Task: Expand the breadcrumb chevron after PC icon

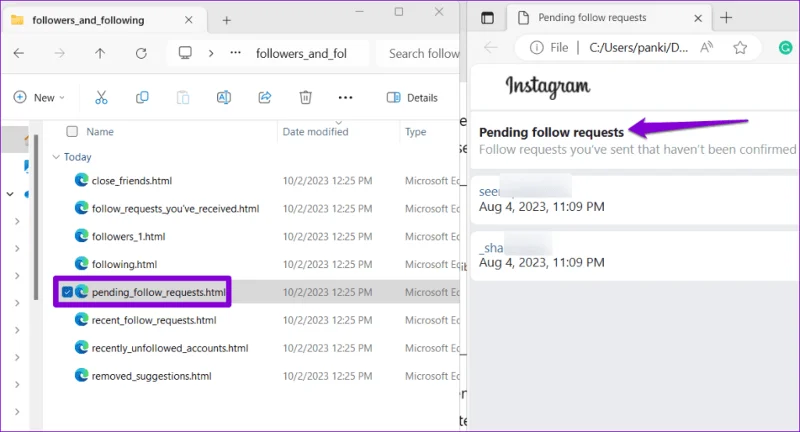Action: [211, 53]
